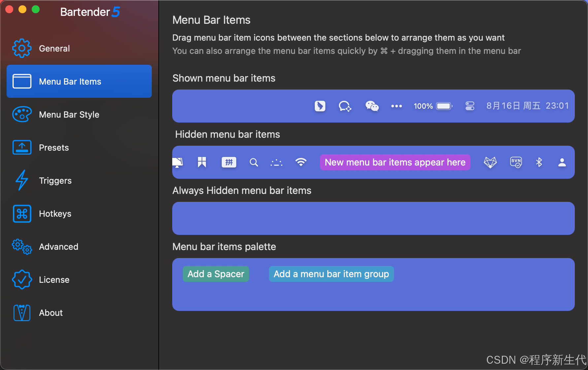Select the fox-head GitLab icon
Screen dimensions: 588x370
click(x=490, y=162)
